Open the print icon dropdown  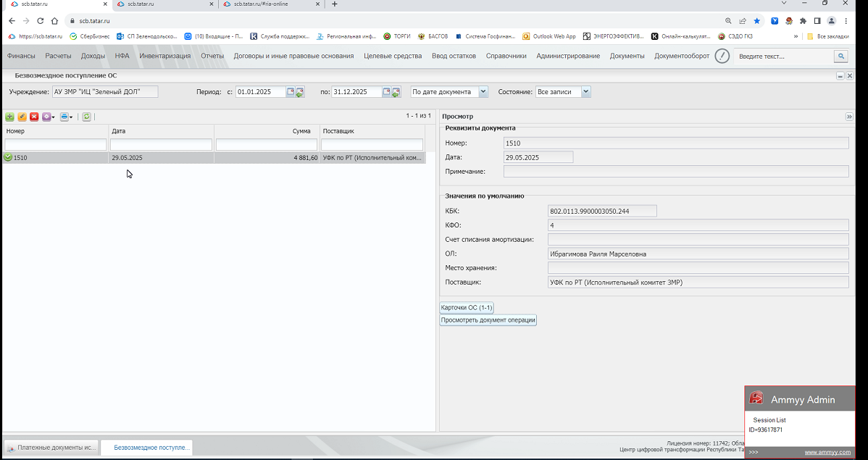[x=67, y=117]
